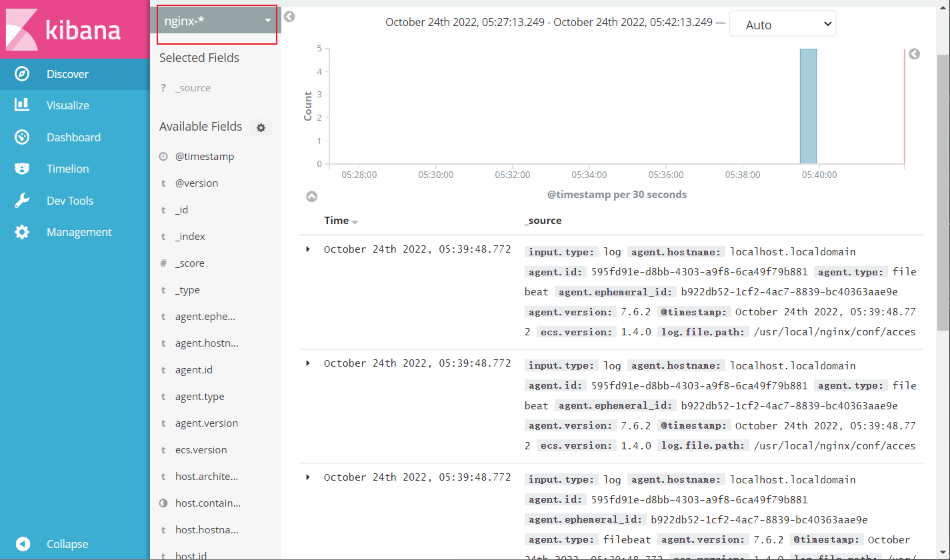Click the histogram bar near 05:39
The image size is (950, 560).
coord(808,105)
